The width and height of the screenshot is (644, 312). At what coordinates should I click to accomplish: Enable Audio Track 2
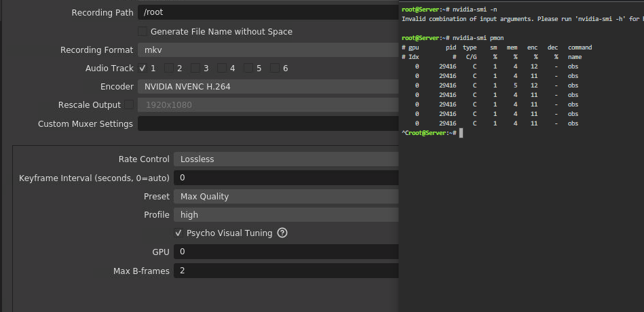[x=169, y=68]
